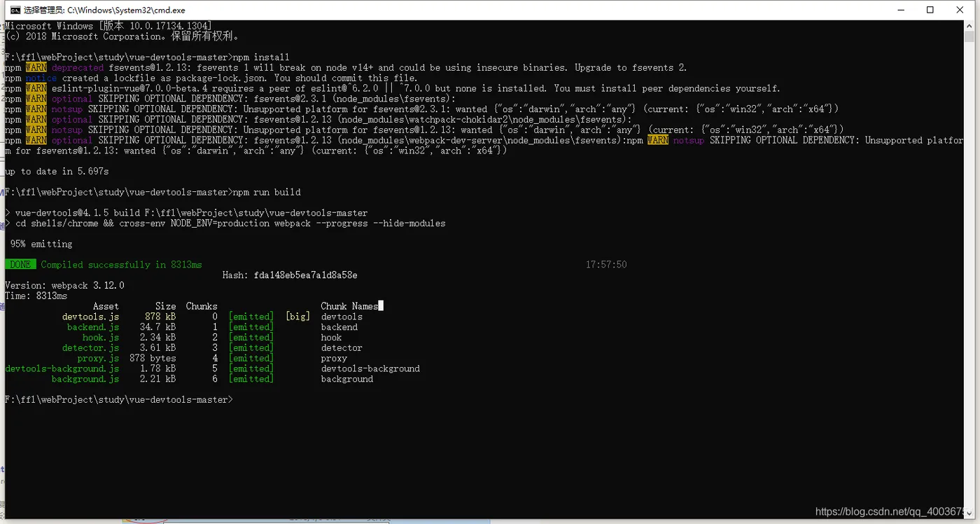The width and height of the screenshot is (980, 524).
Task: Click the "Time: 8313ms" line
Action: (36, 296)
